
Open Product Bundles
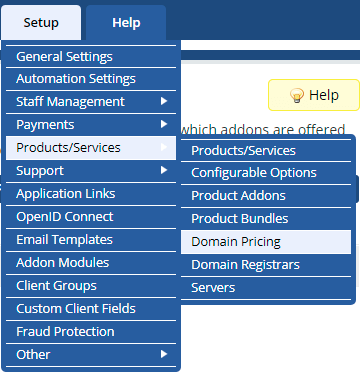point(266,219)
